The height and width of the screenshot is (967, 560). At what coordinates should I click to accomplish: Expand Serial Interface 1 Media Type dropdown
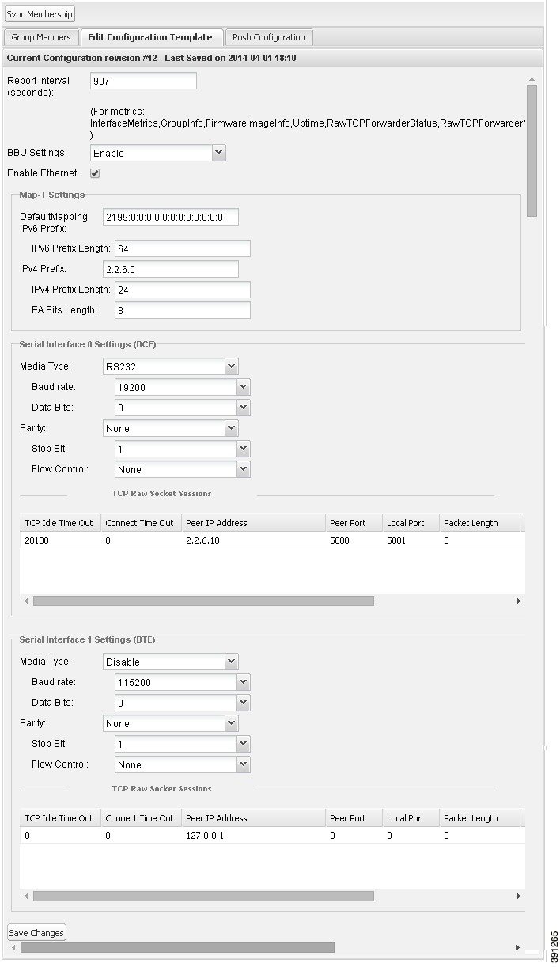pos(231,662)
